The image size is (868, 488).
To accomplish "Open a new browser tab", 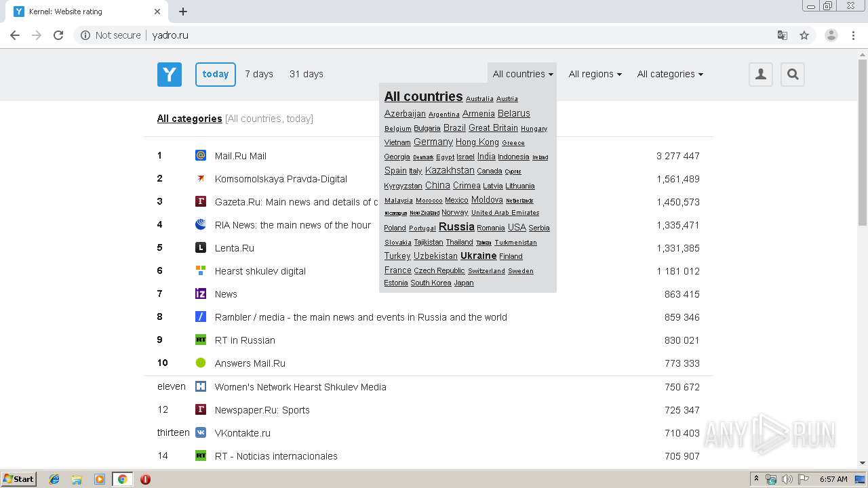I will tap(183, 12).
